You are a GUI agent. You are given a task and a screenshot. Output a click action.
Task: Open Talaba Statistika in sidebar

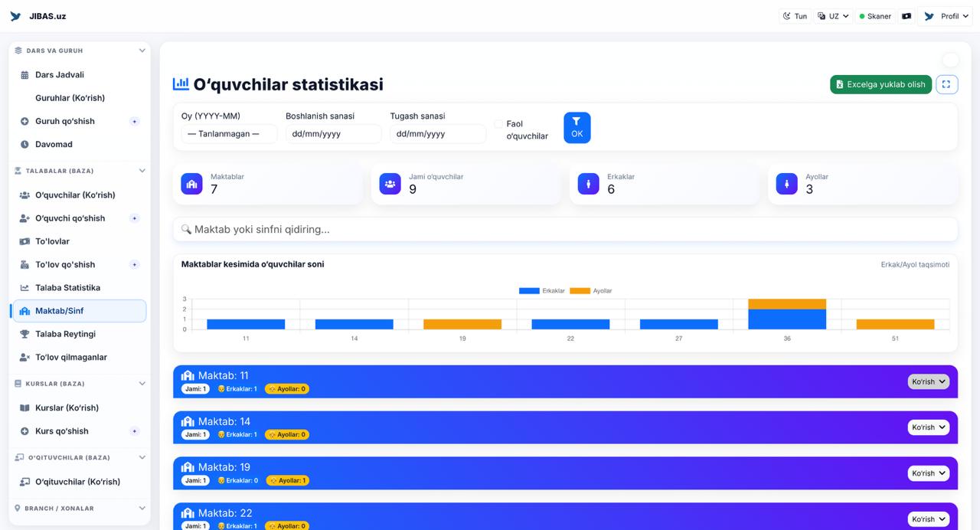(x=67, y=288)
